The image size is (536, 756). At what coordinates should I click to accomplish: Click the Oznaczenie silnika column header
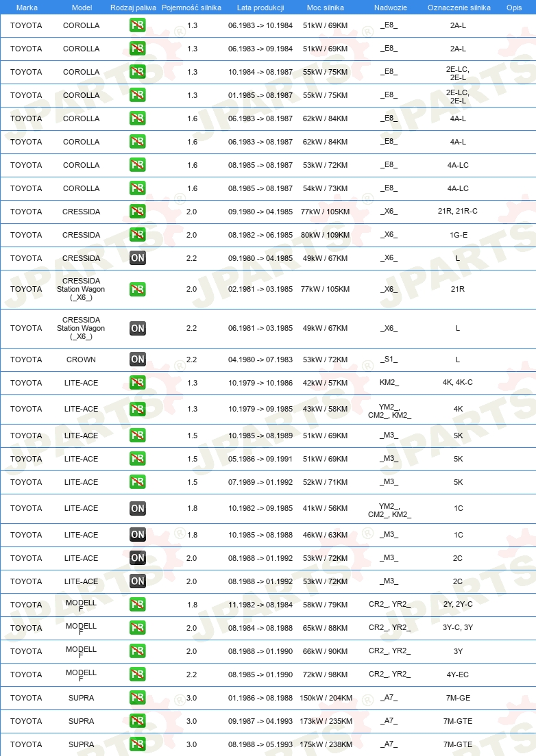459,8
